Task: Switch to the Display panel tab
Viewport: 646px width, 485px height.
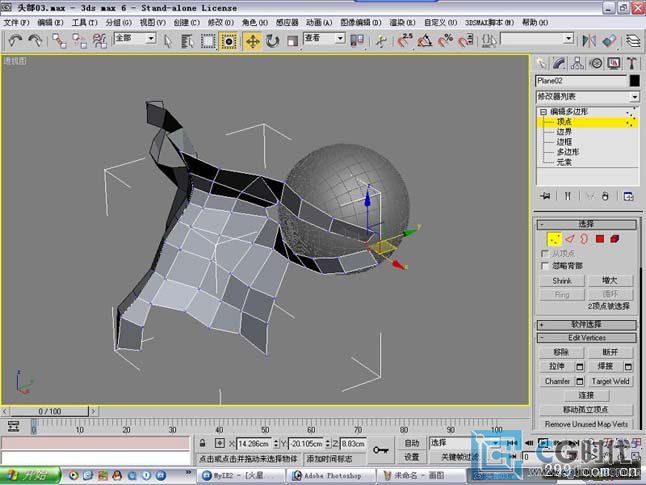Action: (x=614, y=63)
